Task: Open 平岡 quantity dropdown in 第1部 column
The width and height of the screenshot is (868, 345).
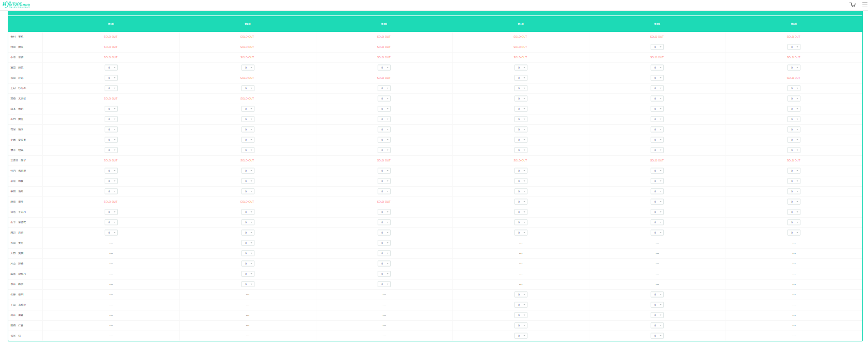Action: [111, 191]
